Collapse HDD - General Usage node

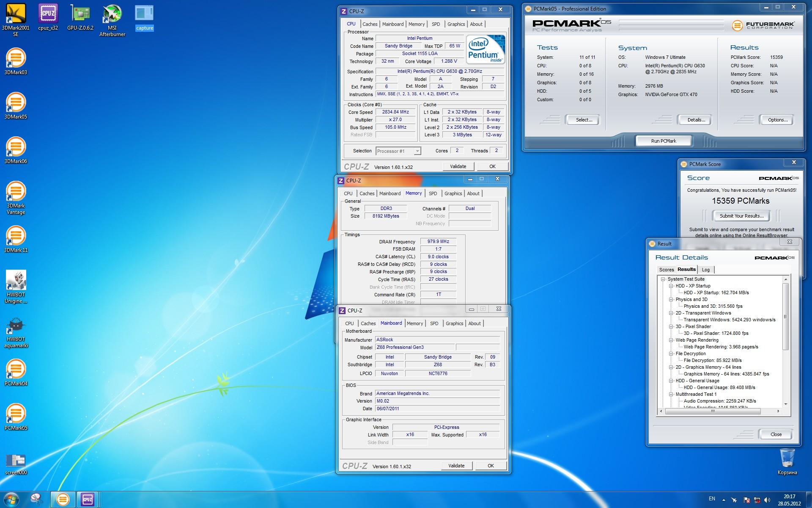[671, 381]
